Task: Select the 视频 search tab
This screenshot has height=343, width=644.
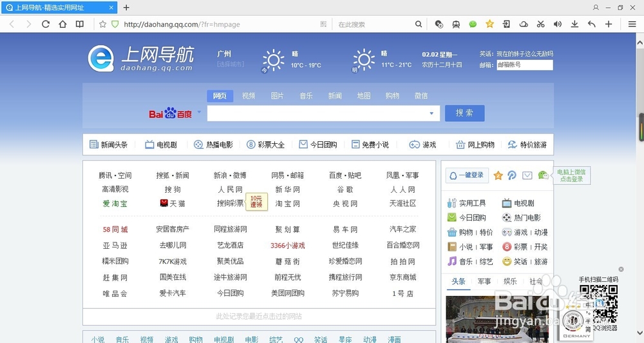Action: pyautogui.click(x=249, y=96)
